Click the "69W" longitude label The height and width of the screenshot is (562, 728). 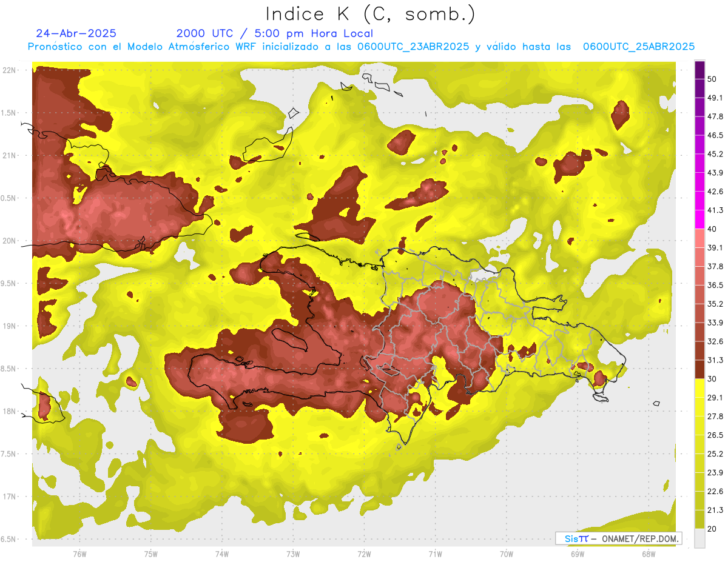[x=578, y=554]
